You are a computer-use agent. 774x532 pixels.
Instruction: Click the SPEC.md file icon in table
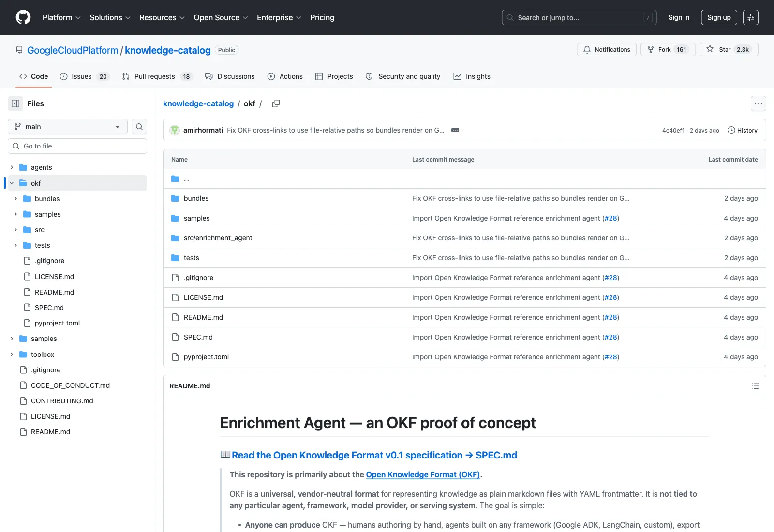[175, 337]
